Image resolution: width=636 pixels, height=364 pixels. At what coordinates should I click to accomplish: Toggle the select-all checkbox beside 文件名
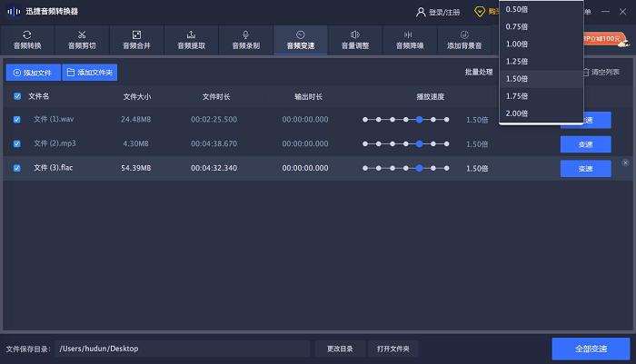coord(17,96)
